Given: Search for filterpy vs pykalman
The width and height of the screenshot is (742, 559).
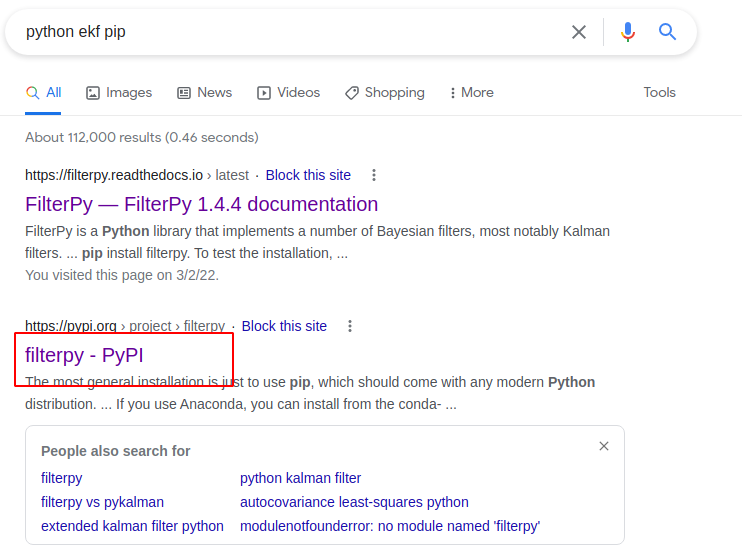Looking at the screenshot, I should click(x=102, y=502).
